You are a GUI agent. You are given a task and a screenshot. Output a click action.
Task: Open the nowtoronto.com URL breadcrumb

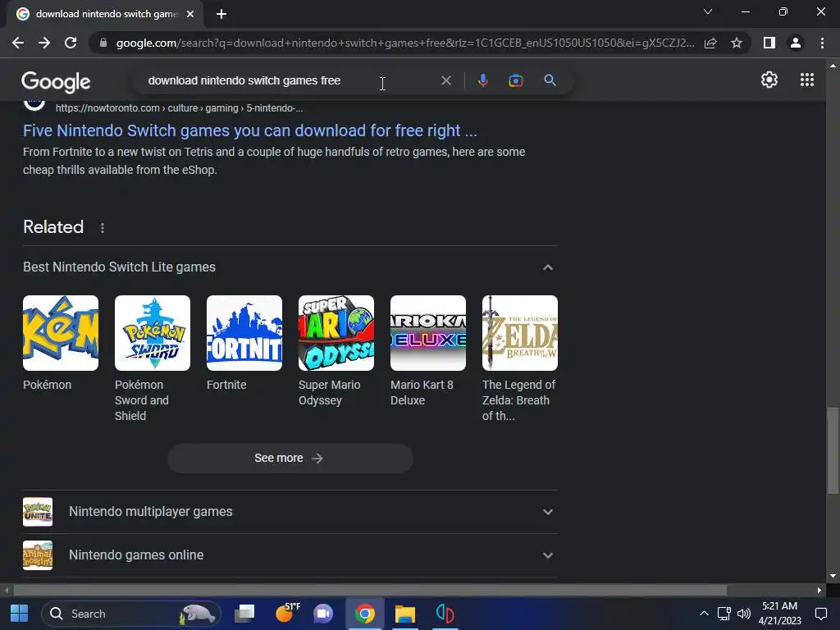click(x=179, y=108)
